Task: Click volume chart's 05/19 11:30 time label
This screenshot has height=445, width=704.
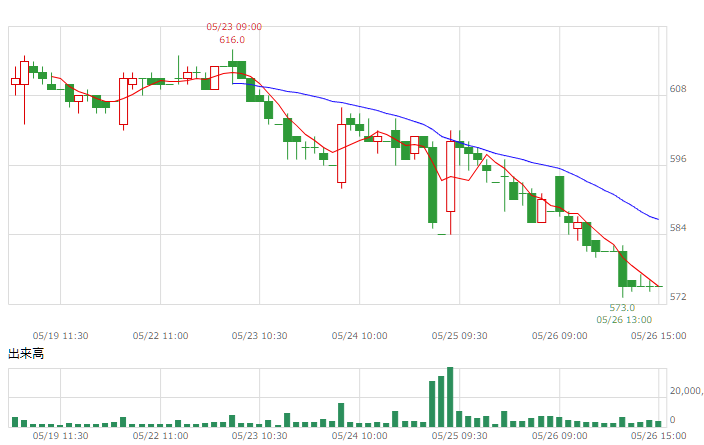Action: click(60, 436)
